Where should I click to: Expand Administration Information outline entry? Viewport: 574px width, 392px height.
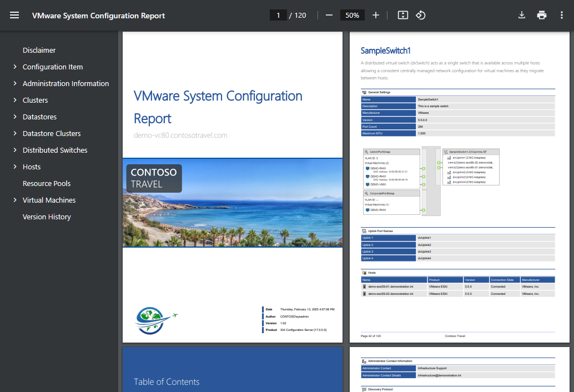pos(15,83)
